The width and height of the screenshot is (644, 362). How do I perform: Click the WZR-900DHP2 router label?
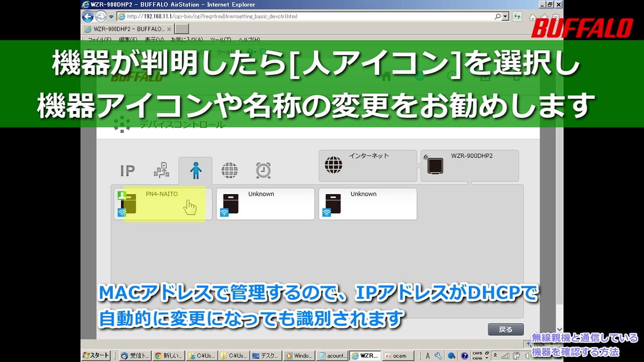(472, 156)
